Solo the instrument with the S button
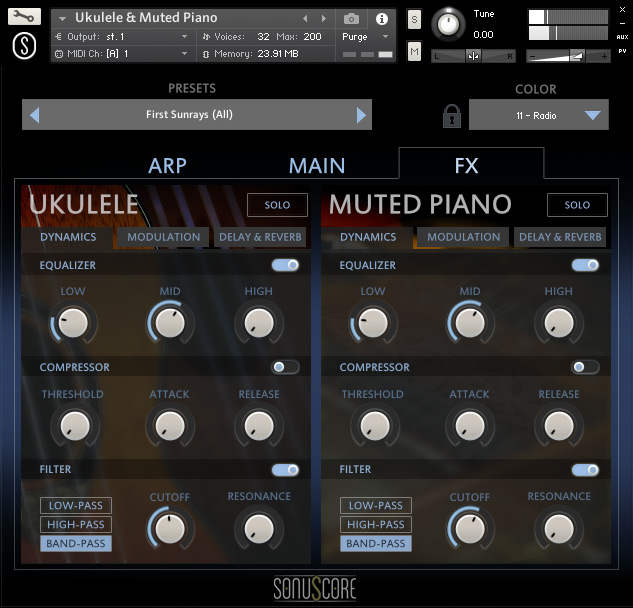 point(414,19)
